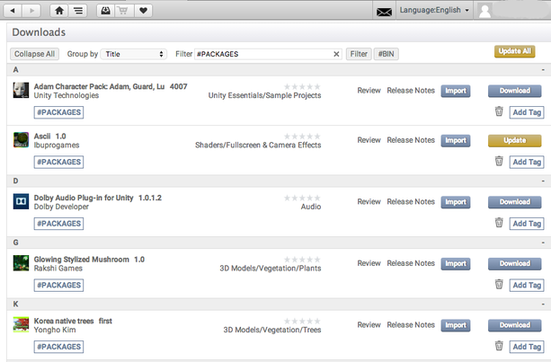
Task: Import Glowing Stylized Mushroom
Action: [455, 264]
